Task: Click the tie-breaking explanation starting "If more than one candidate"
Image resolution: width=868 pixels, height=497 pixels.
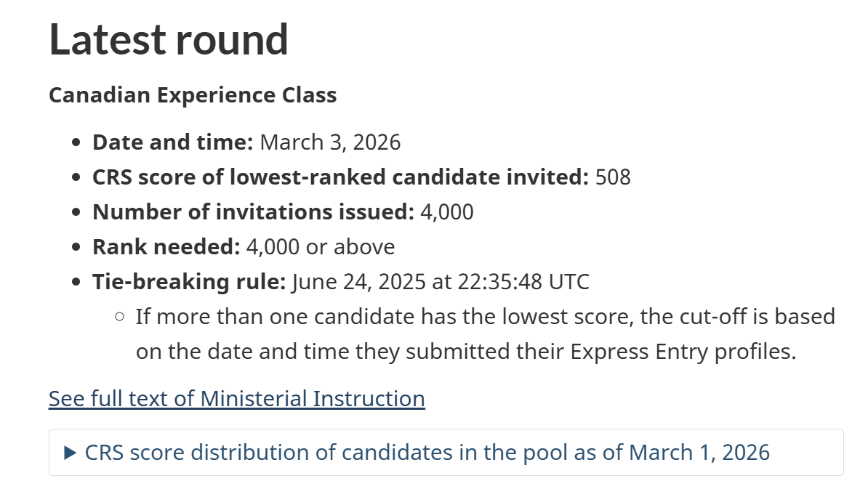Action: tap(486, 334)
